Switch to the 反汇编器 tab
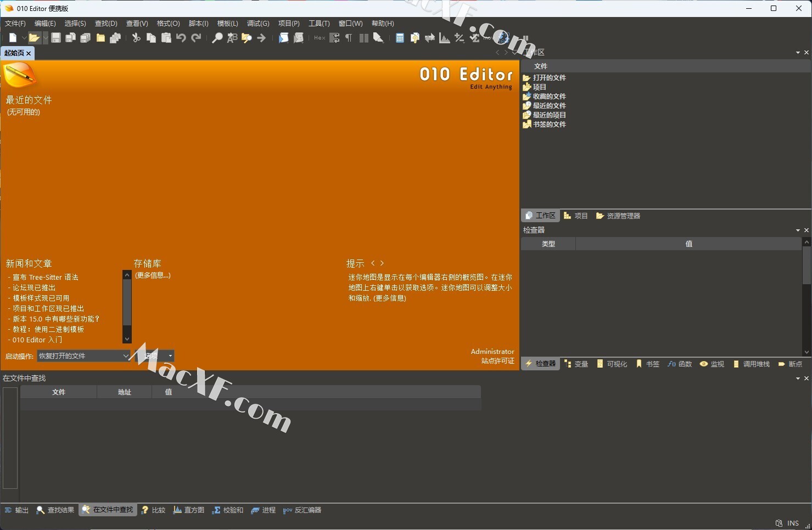The height and width of the screenshot is (530, 812). click(302, 510)
